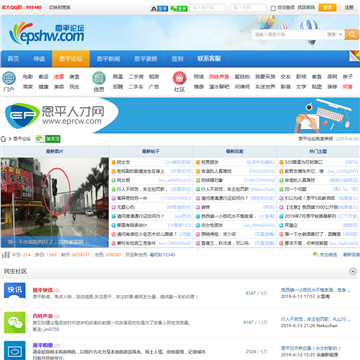The height and width of the screenshot is (360, 360).
Task: Open the 门户 portal globe icon
Action: [x=9, y=78]
